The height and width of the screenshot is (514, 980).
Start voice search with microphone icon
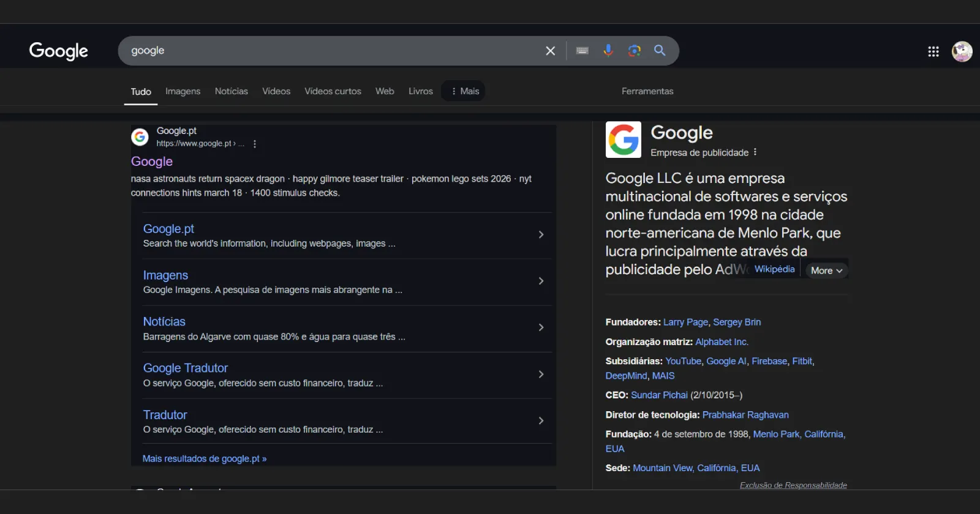[608, 51]
